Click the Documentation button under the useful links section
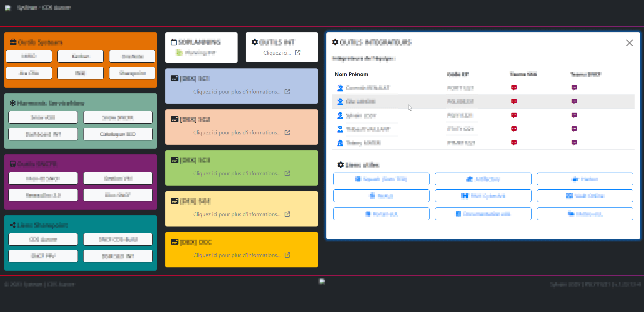 click(x=483, y=214)
